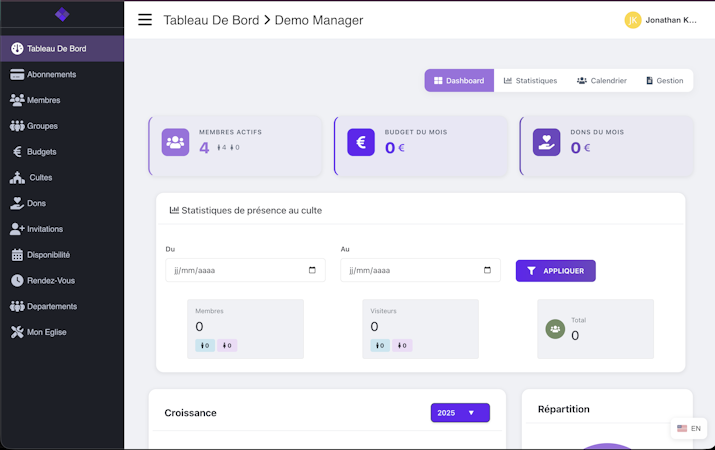Click the Demo Manager breadcrumb text
715x450 pixels.
(x=319, y=20)
